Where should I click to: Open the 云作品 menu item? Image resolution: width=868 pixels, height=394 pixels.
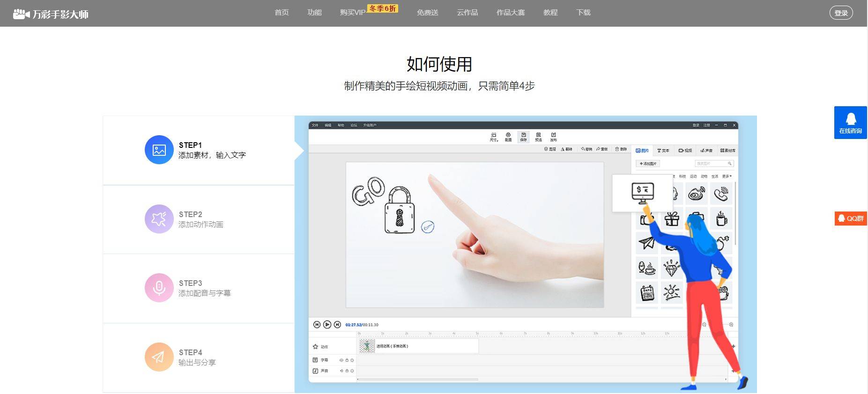(x=467, y=13)
